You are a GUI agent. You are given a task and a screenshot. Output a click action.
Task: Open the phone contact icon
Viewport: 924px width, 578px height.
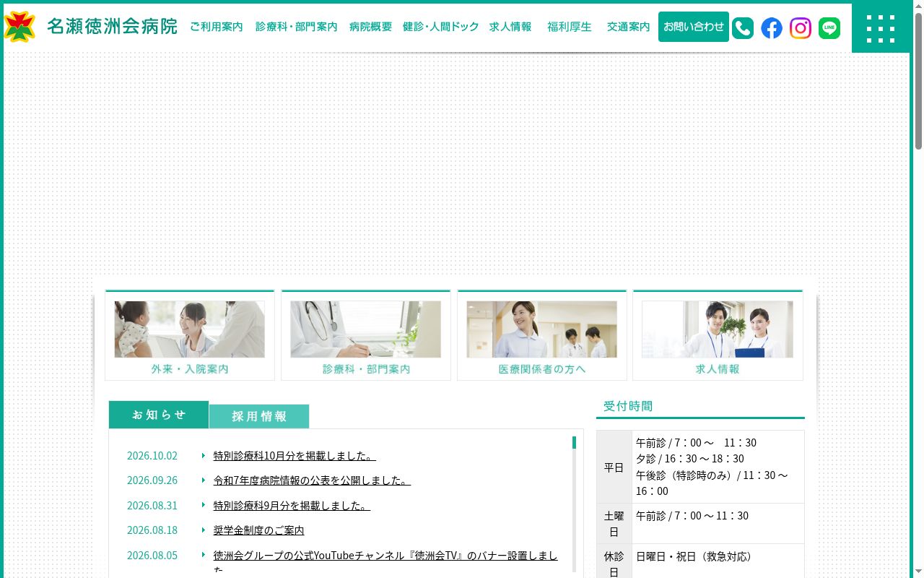[743, 28]
